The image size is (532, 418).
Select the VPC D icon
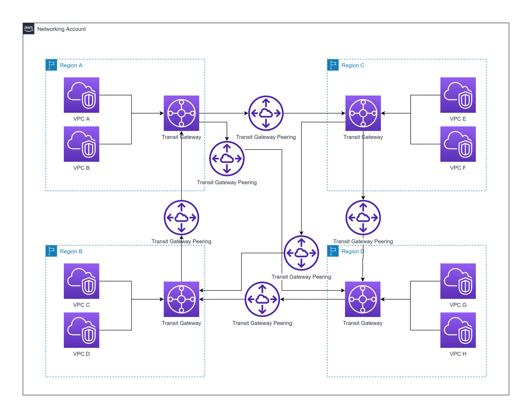coord(81,330)
